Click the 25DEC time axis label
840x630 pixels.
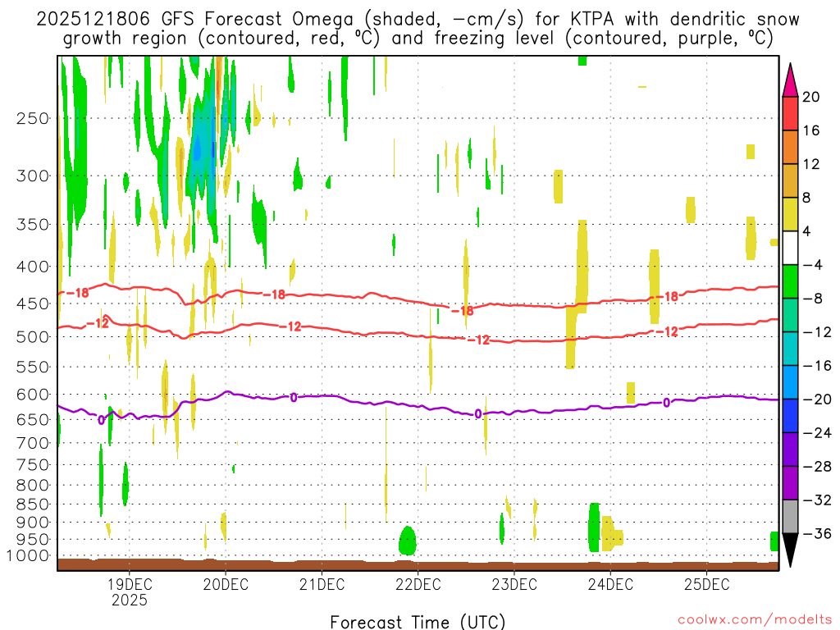click(x=706, y=584)
